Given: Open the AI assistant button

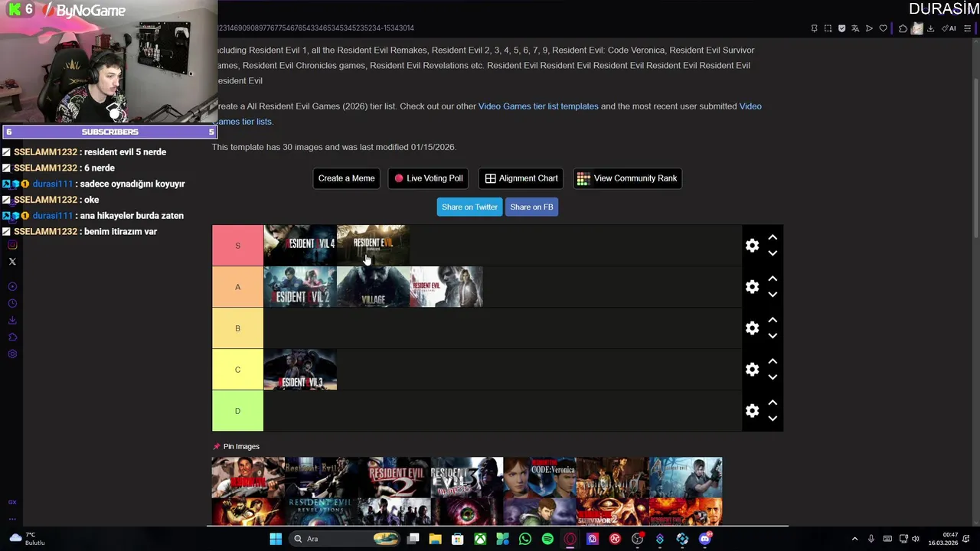Looking at the screenshot, I should click(x=949, y=28).
